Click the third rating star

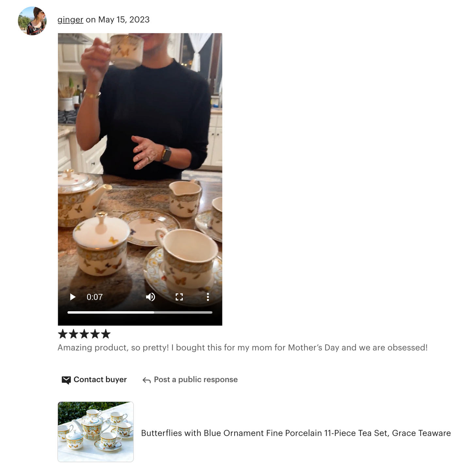(x=84, y=334)
